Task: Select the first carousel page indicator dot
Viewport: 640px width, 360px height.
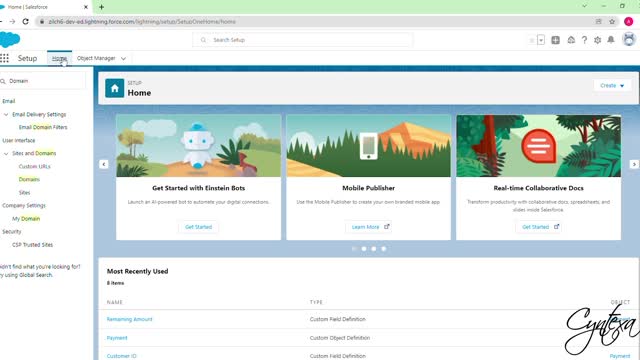Action: pos(354,249)
